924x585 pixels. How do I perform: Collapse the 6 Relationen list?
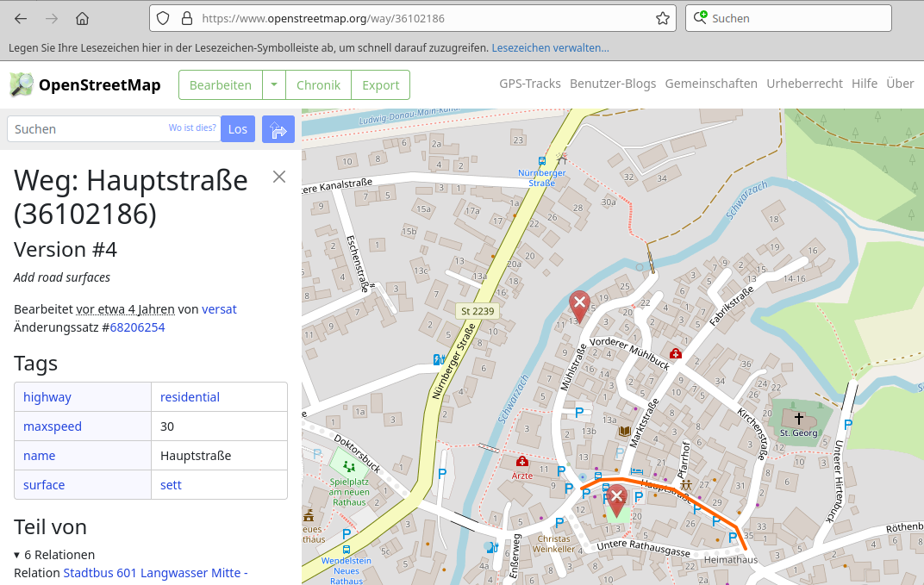coord(17,555)
